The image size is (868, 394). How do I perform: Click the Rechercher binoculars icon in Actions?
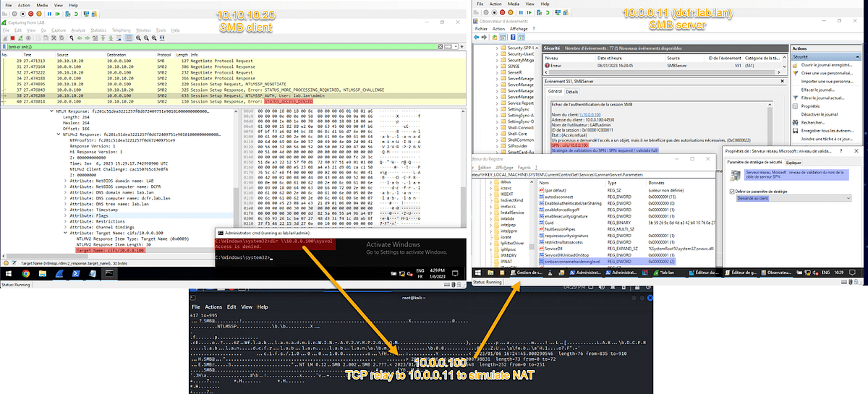796,122
